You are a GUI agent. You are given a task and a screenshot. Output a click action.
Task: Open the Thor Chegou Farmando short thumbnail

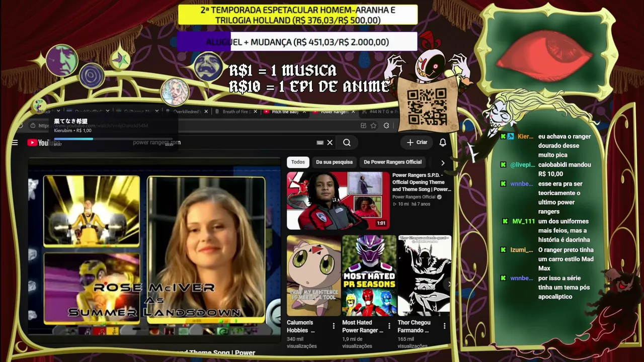(424, 275)
